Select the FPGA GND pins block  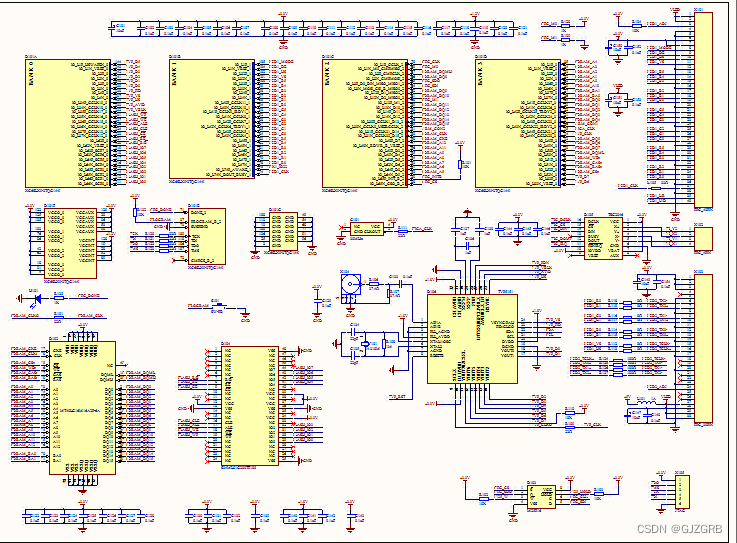(x=283, y=231)
